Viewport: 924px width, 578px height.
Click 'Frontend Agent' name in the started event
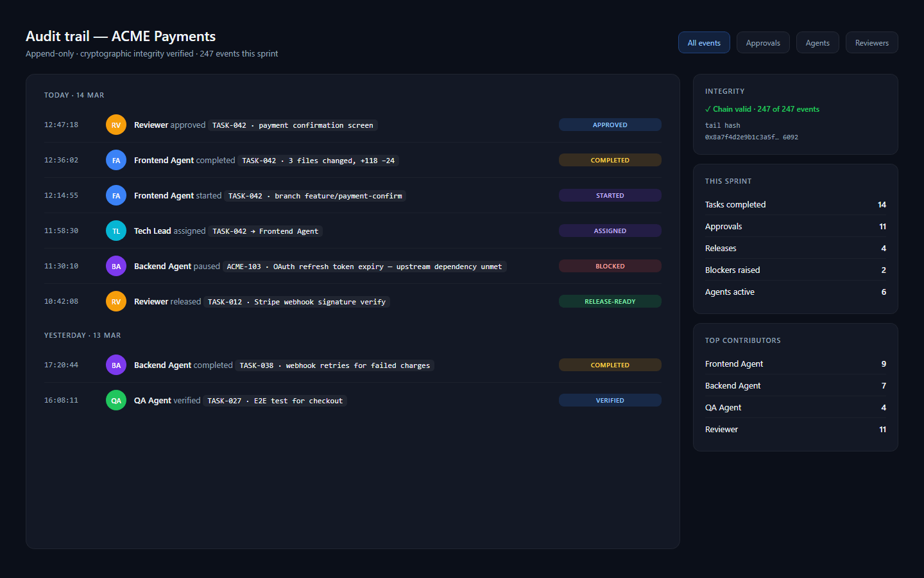(164, 195)
